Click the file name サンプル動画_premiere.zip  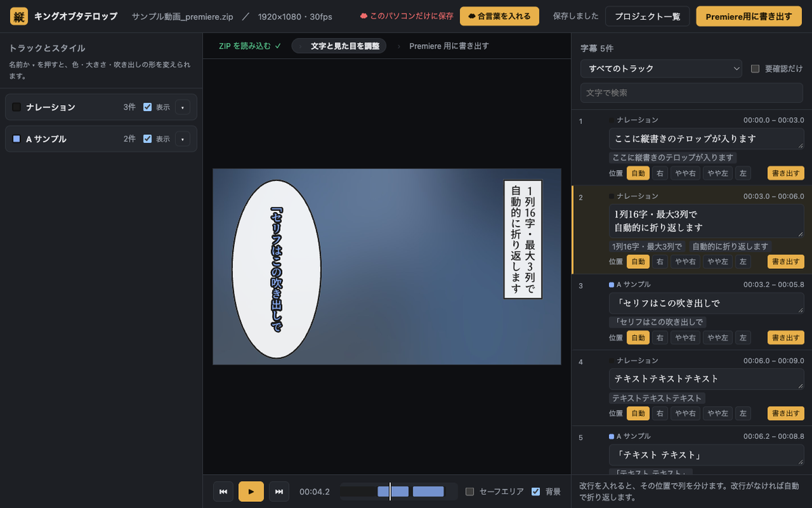coord(182,16)
